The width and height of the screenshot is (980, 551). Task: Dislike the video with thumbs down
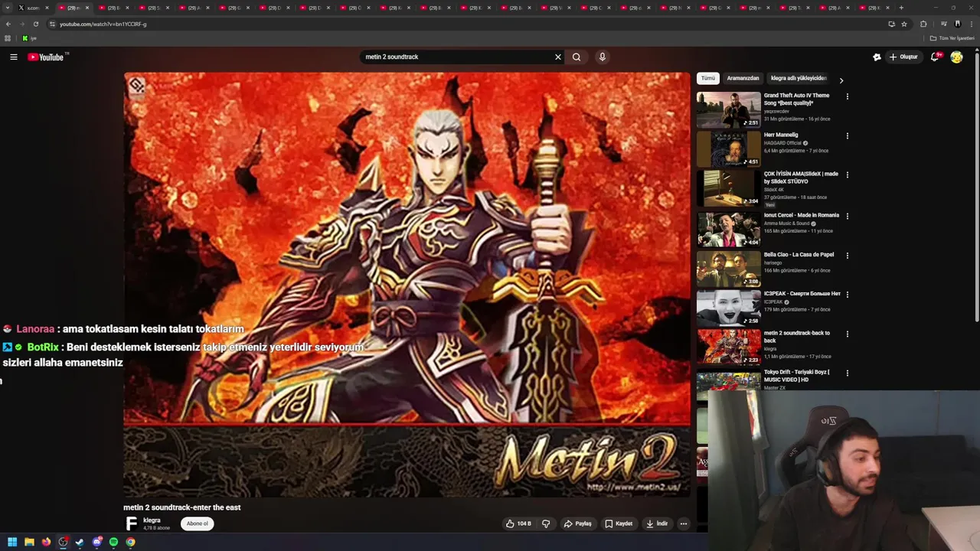pos(546,523)
